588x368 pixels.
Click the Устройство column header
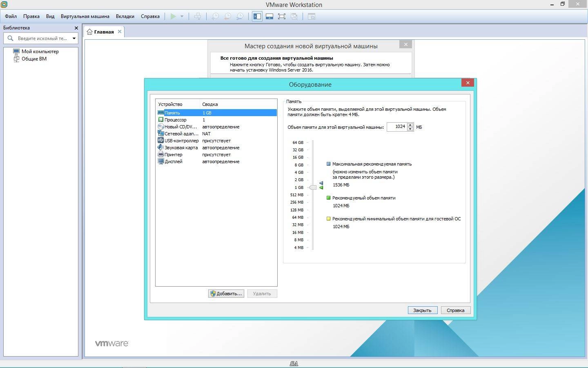(178, 104)
